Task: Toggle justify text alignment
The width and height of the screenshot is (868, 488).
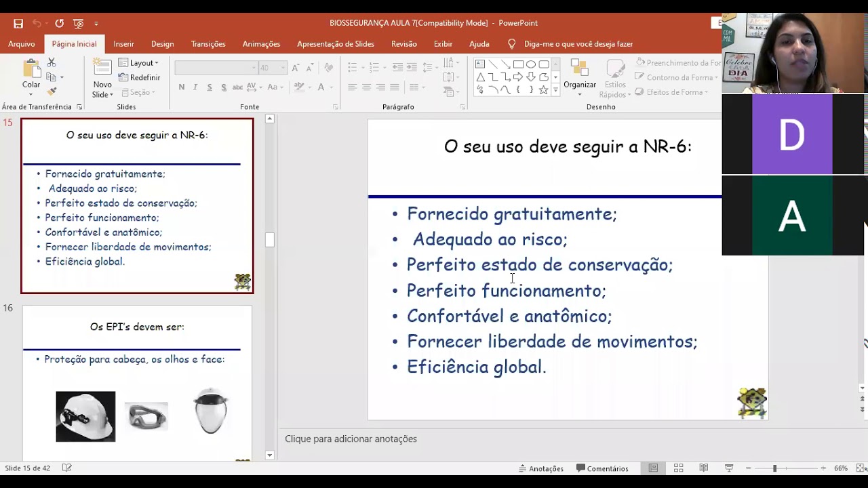Action: point(395,87)
